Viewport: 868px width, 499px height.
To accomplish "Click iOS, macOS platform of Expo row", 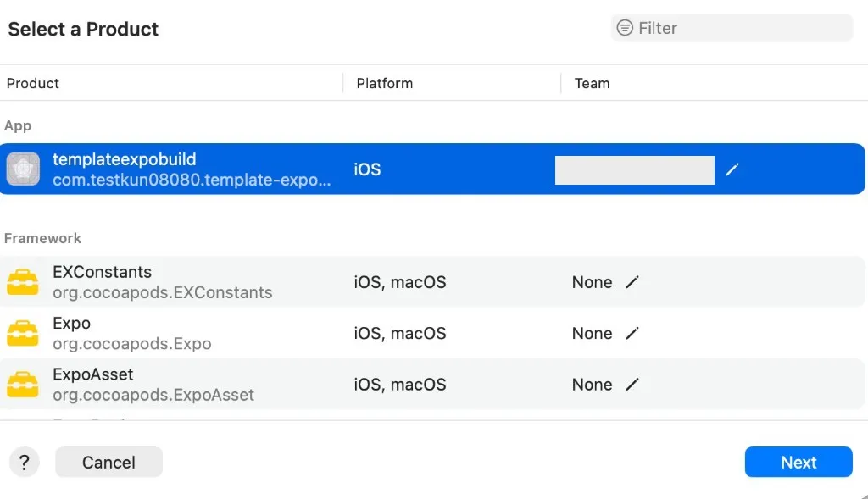I will (400, 334).
